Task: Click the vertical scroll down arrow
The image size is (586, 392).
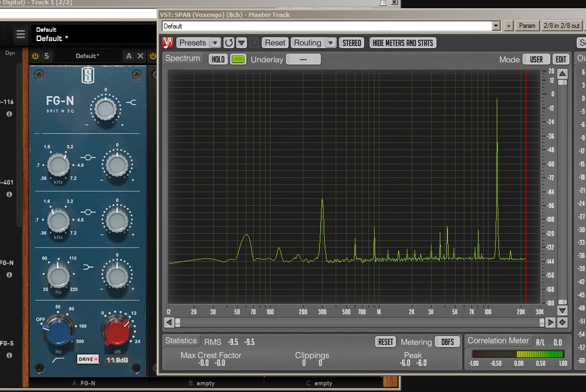Action: tap(562, 310)
